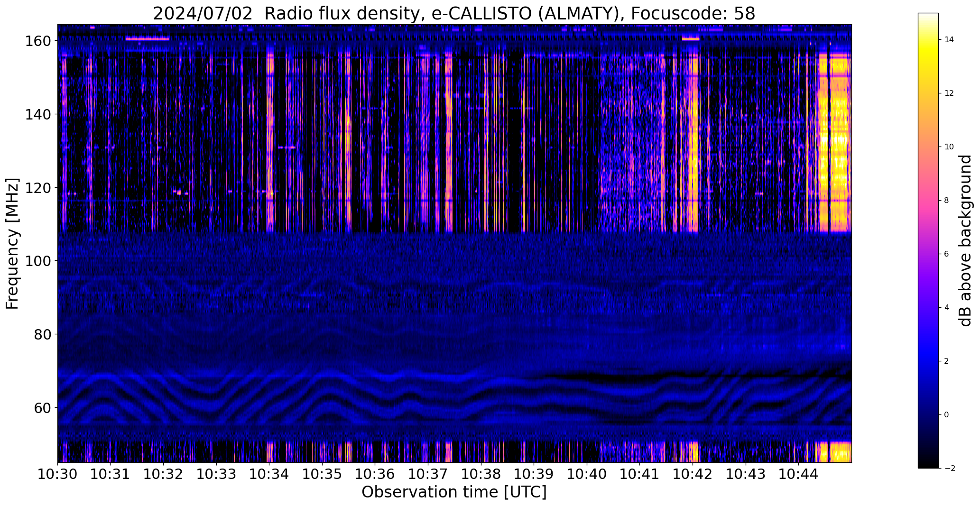
Task: Click the 'dB above background' colorbar label
Action: pyautogui.click(x=965, y=240)
